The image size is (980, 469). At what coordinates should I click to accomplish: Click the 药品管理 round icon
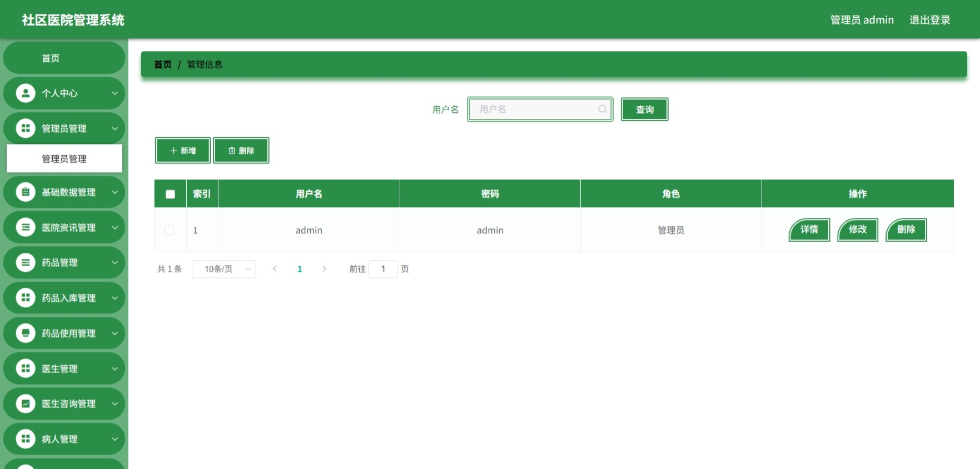pos(26,262)
